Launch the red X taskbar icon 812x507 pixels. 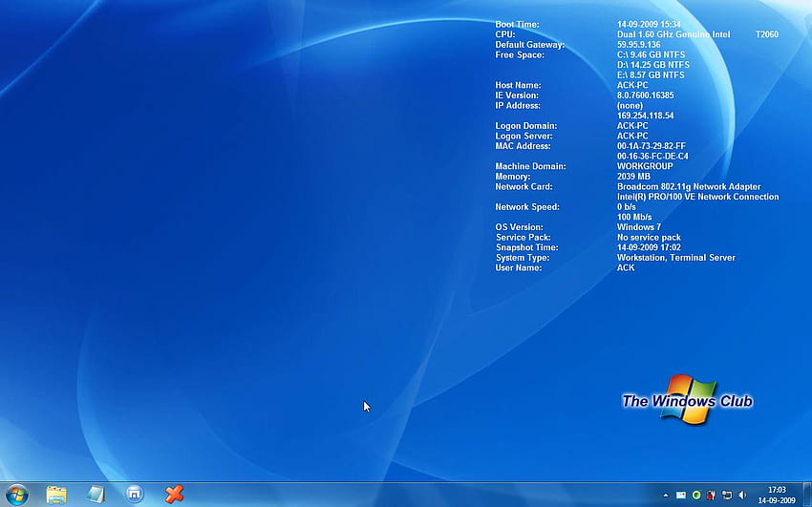click(x=174, y=495)
